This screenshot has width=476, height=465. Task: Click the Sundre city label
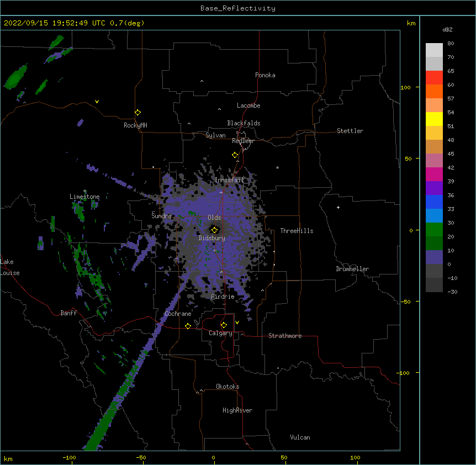point(161,216)
